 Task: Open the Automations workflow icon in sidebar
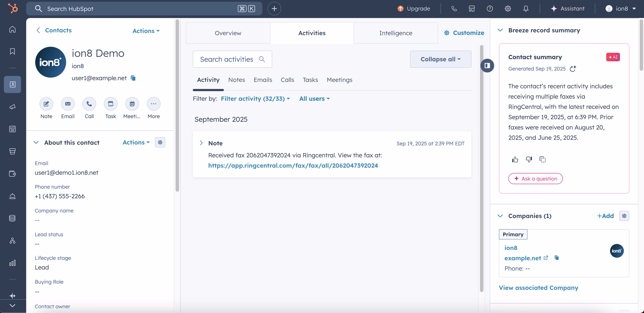[12, 240]
